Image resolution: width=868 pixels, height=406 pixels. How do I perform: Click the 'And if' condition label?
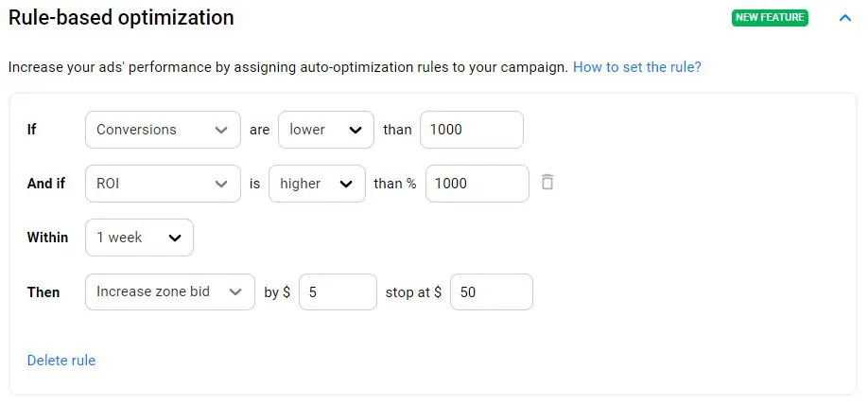click(x=46, y=184)
